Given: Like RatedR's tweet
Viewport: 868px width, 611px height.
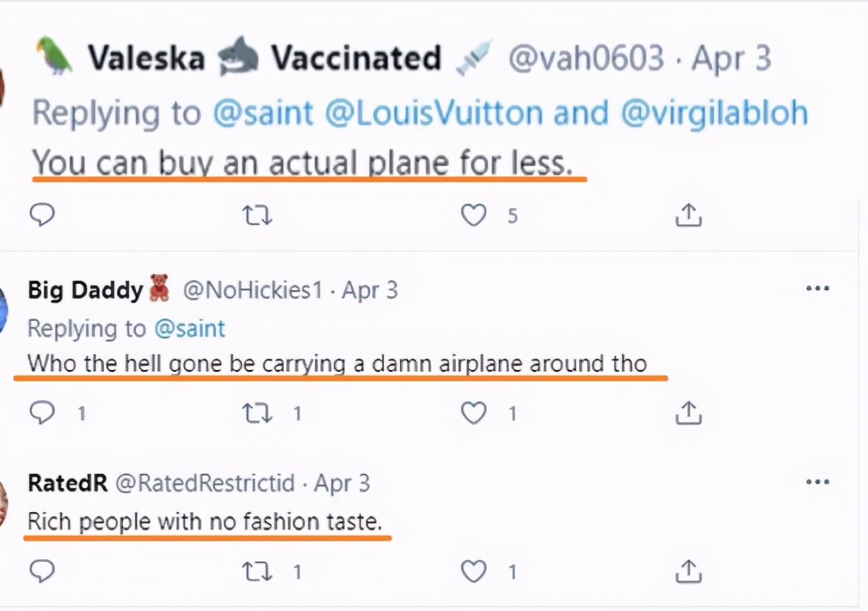Looking at the screenshot, I should click(x=473, y=572).
